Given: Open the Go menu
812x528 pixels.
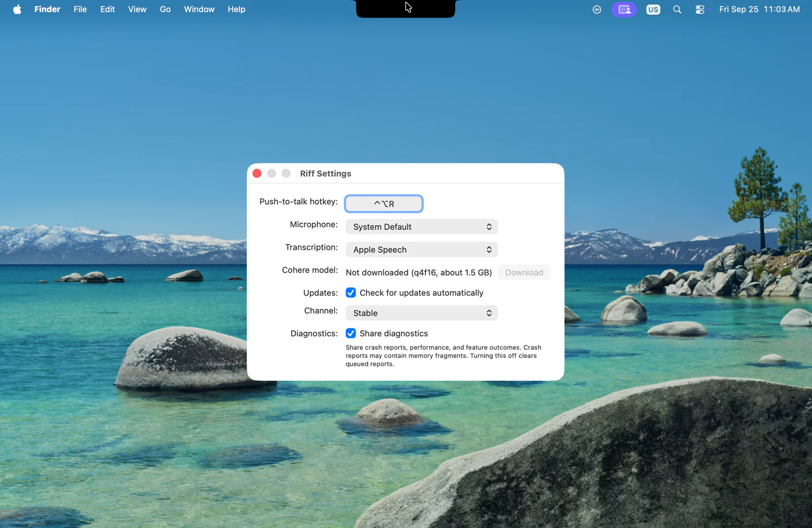Looking at the screenshot, I should click(x=165, y=9).
